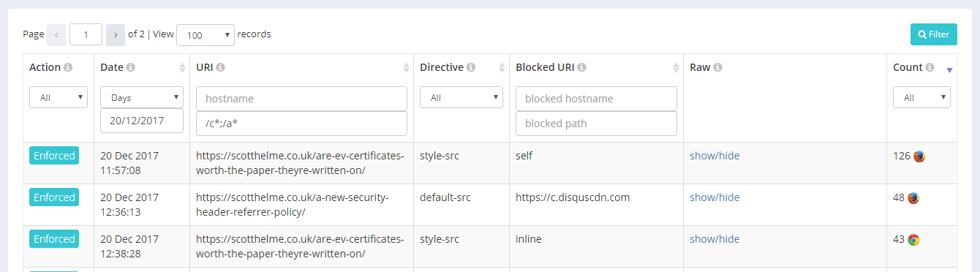The width and height of the screenshot is (980, 272).
Task: Sort table by the URI column arrows
Action: (407, 68)
